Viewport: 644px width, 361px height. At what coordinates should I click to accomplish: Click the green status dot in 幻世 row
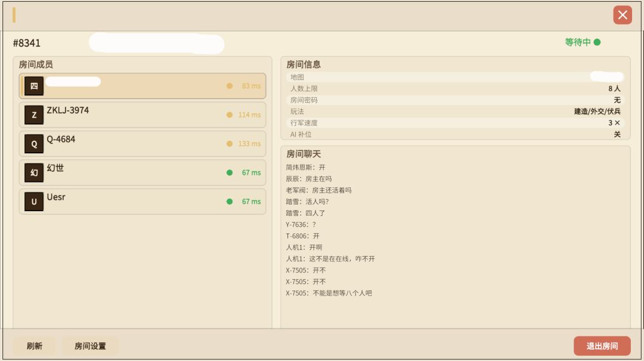coord(230,172)
